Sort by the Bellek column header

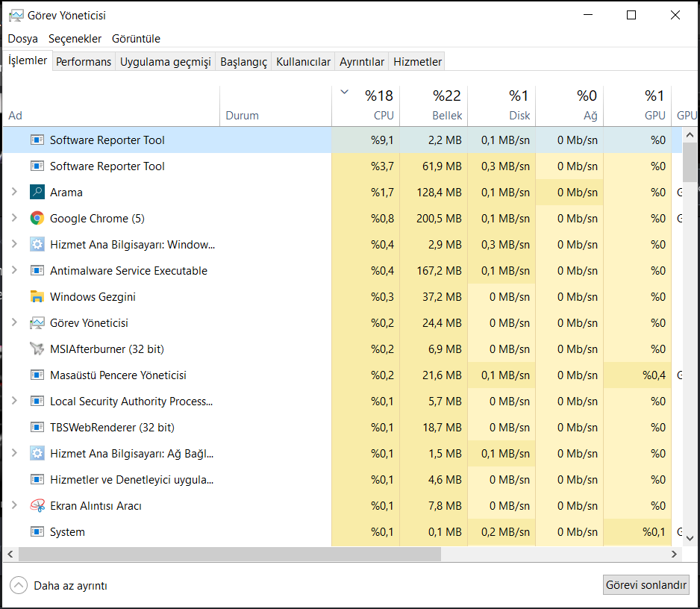click(434, 106)
